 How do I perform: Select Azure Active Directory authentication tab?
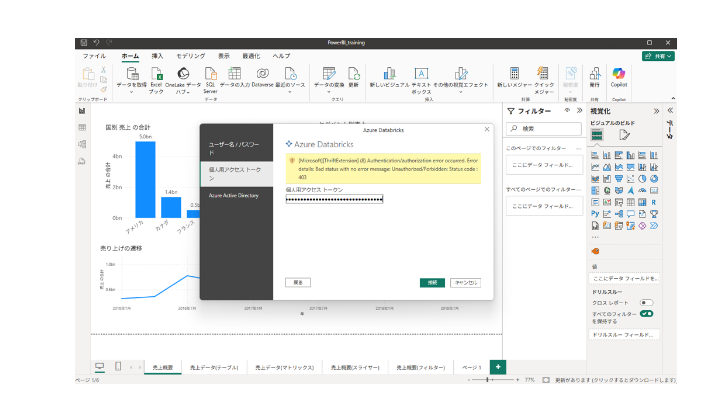pos(236,196)
